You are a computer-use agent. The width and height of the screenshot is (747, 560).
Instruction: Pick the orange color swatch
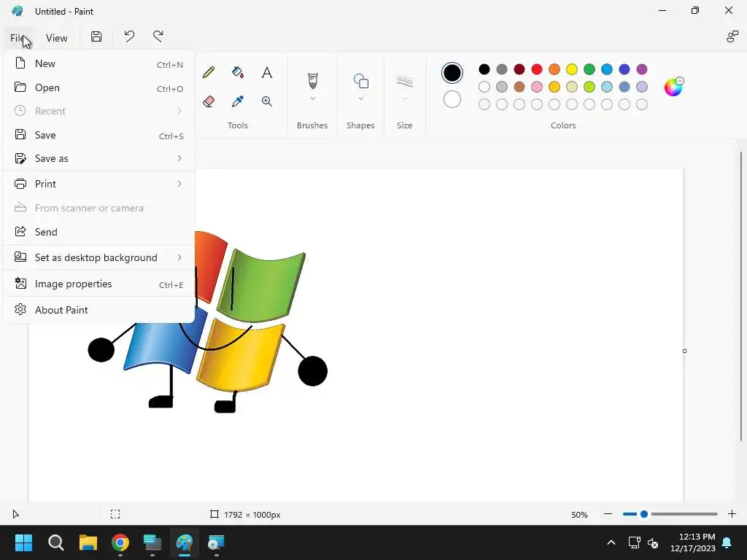(554, 69)
